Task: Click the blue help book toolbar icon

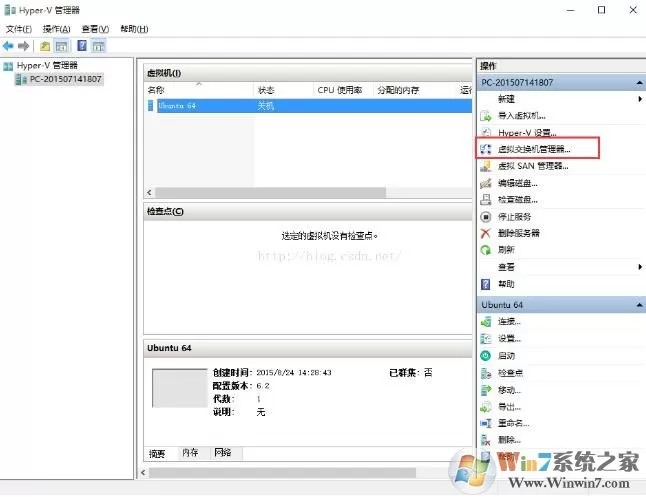Action: click(x=82, y=45)
